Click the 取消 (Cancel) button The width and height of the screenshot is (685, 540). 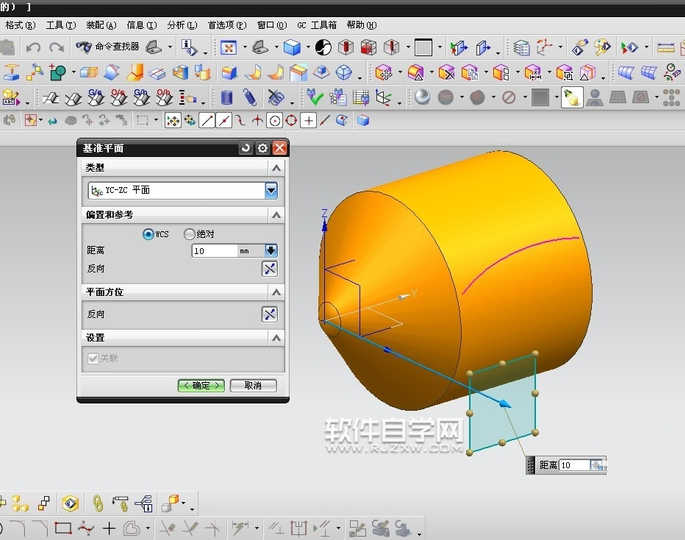pos(253,385)
